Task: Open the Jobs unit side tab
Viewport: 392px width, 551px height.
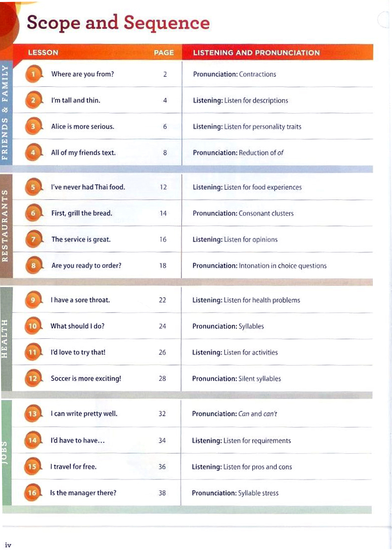Action: click(5, 452)
